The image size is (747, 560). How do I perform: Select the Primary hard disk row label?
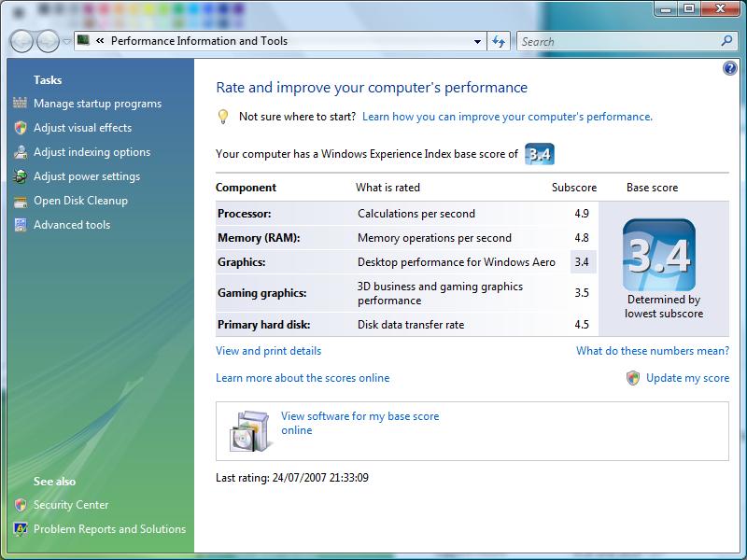(x=264, y=325)
